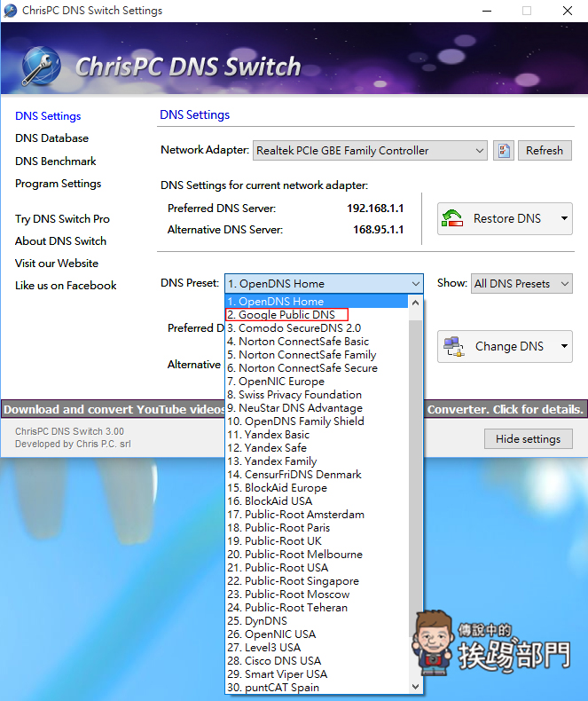Open the Change DNS dropdown arrow
The height and width of the screenshot is (701, 588).
tap(564, 346)
